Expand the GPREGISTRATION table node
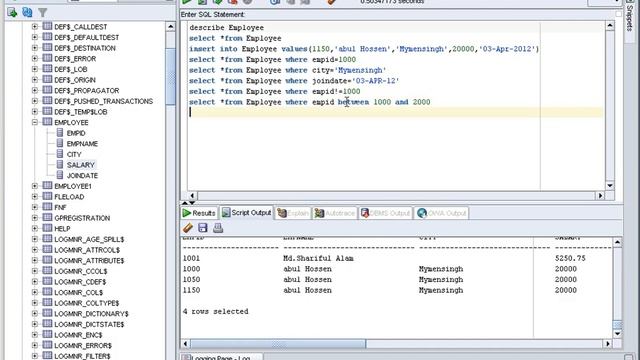Screen dimensions: 640x360 coord(35,218)
